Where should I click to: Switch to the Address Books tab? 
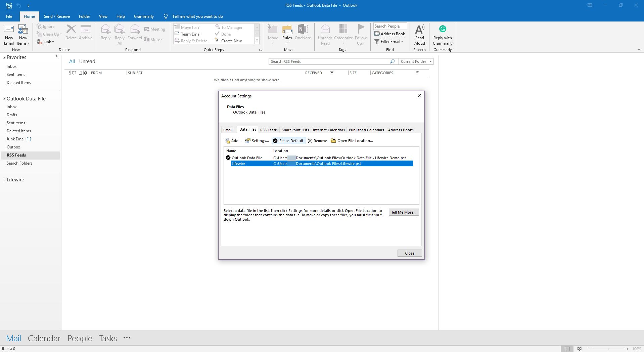[401, 130]
